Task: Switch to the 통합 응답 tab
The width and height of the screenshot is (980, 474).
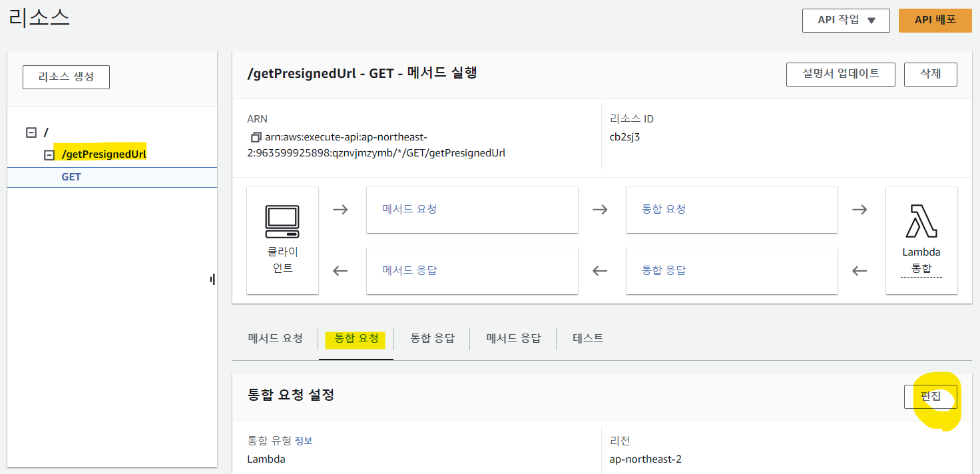Action: tap(432, 338)
